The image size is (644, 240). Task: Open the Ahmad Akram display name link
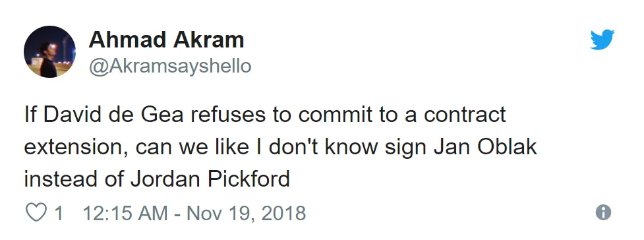(166, 40)
